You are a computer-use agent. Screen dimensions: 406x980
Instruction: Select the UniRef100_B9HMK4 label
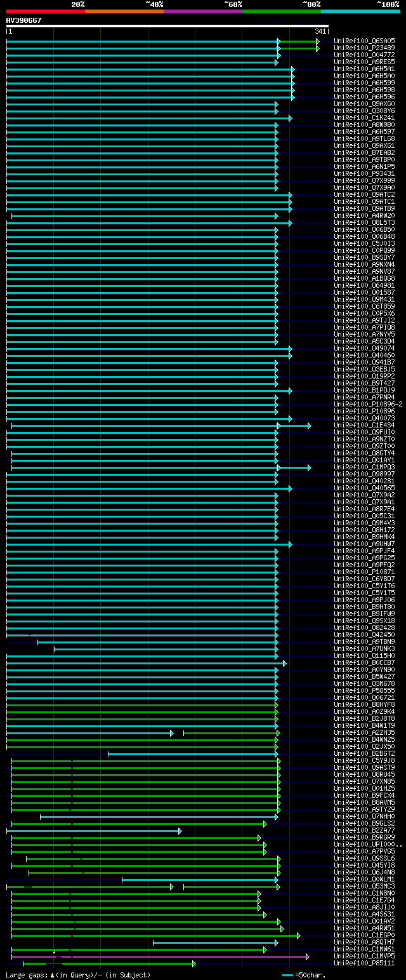(x=364, y=537)
